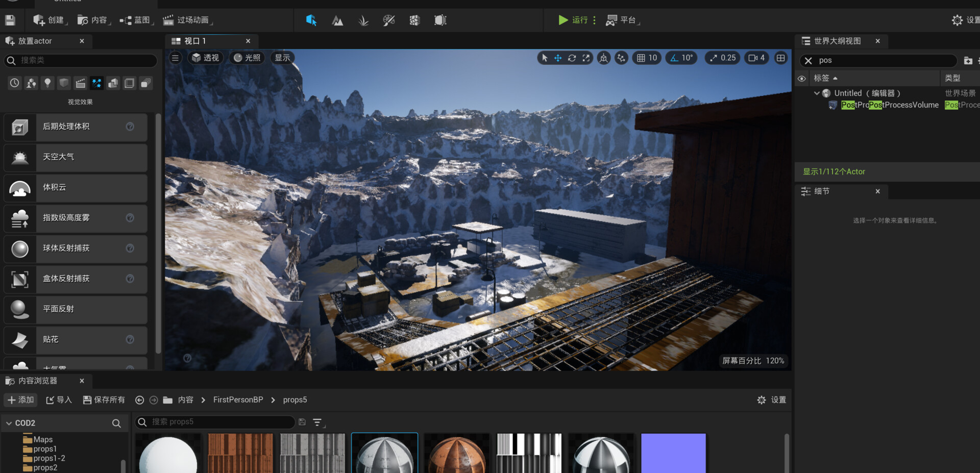This screenshot has width=980, height=473.
Task: Choose the Scale tool in viewport
Action: tap(586, 58)
